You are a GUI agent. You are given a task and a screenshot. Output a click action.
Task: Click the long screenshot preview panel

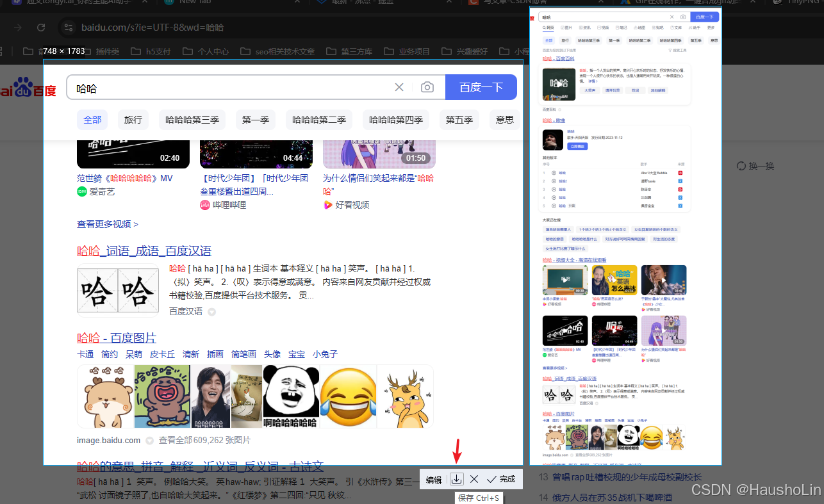[x=625, y=237]
